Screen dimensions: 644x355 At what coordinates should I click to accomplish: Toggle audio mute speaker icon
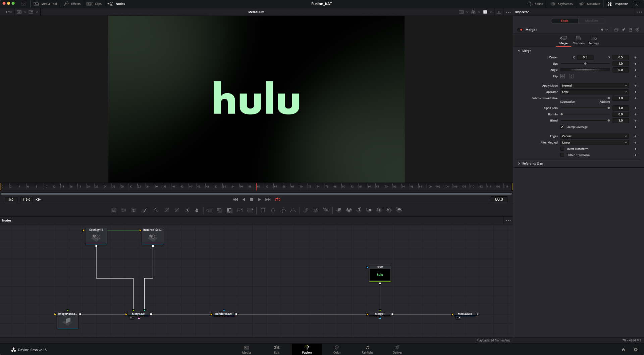pyautogui.click(x=38, y=199)
